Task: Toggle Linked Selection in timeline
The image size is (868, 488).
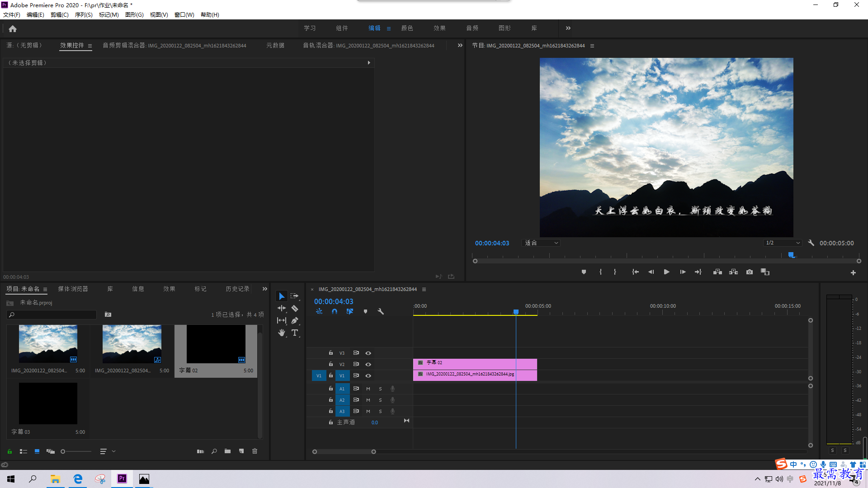Action: pos(350,311)
